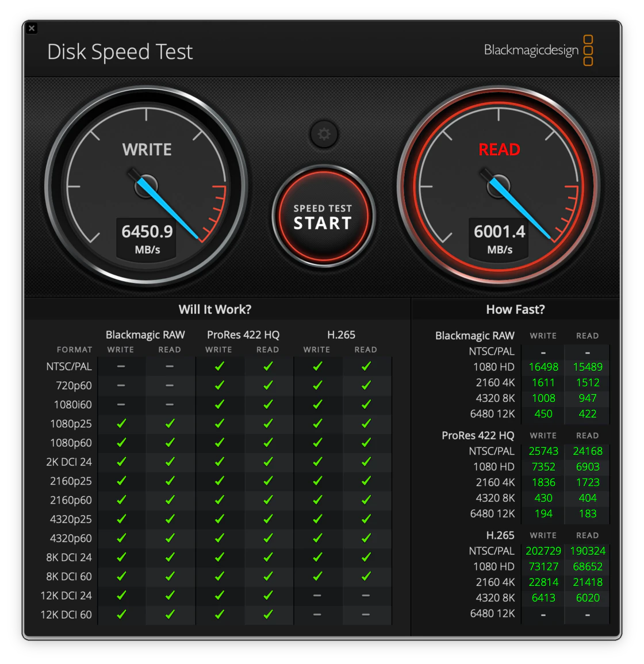Viewport: 644px width, 664px height.
Task: Click the dash icon for NTSC/PAL Blackmagic RAW write
Action: coord(121,366)
